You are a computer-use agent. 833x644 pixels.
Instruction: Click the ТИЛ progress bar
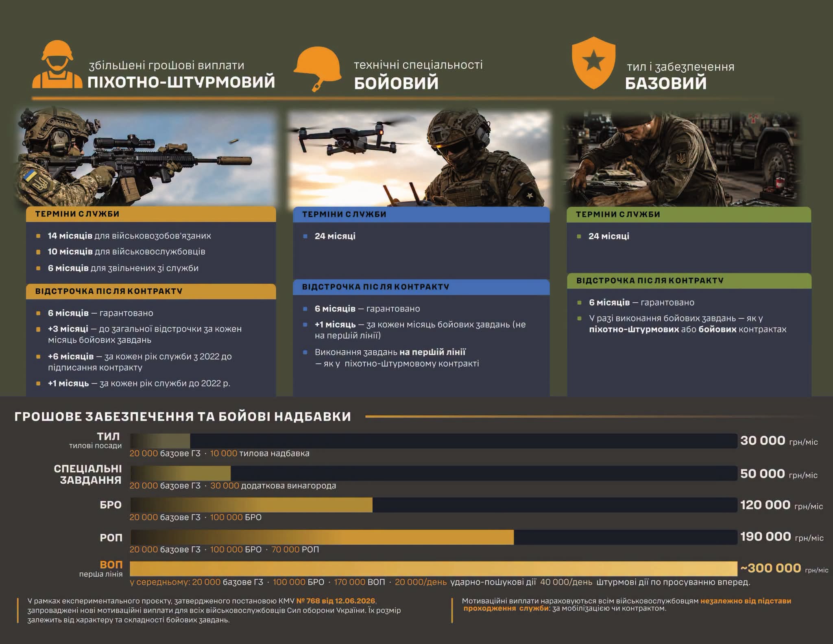434,441
